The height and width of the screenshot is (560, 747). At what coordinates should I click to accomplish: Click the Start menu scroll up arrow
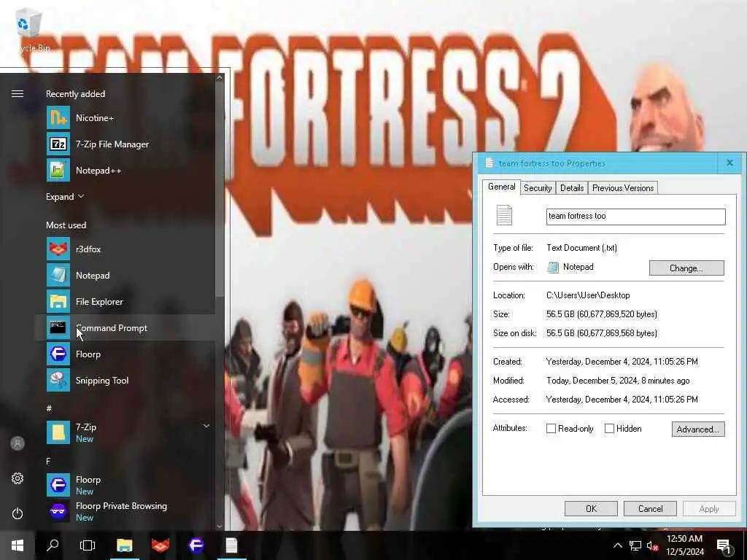tap(219, 77)
